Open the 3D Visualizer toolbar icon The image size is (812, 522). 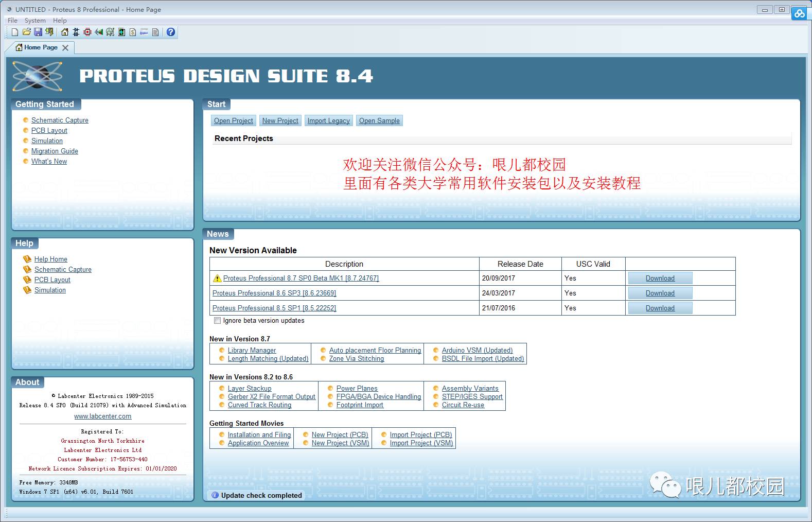[x=99, y=32]
